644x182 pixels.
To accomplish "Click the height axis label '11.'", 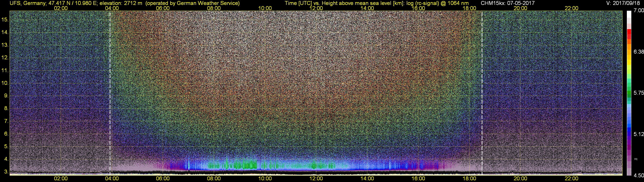I will coord(5,70).
